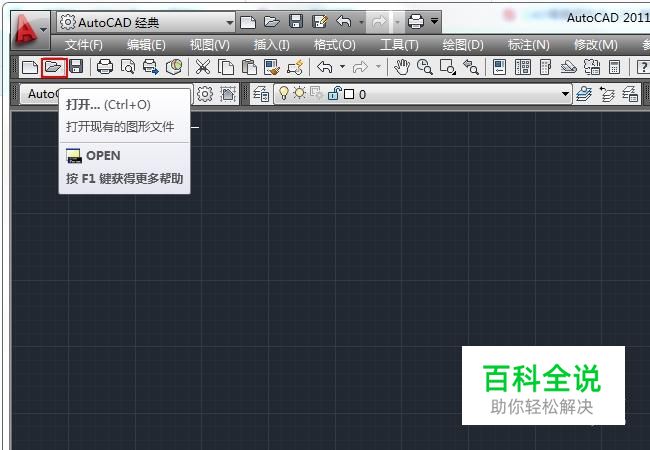Click Zoom Previous icon
650x450 pixels.
click(471, 67)
